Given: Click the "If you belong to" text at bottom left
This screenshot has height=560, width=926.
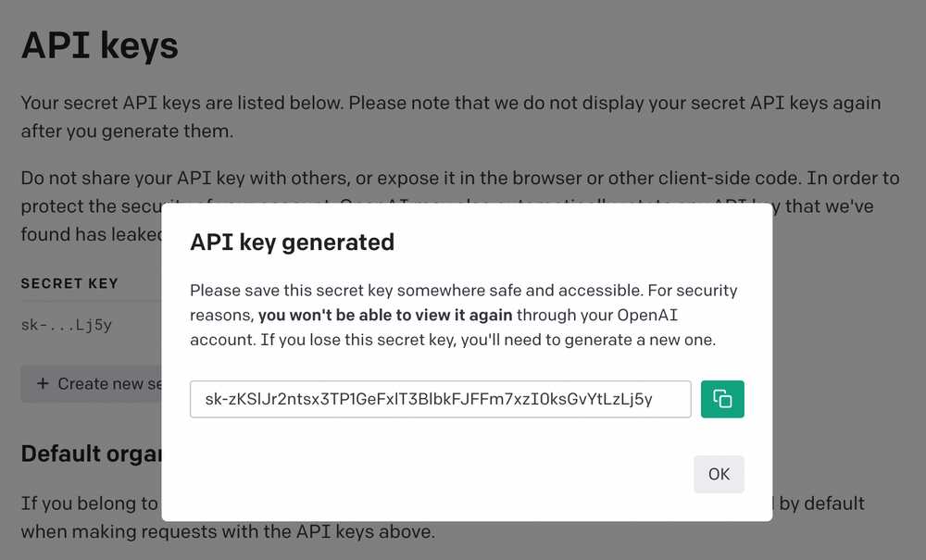Looking at the screenshot, I should click(89, 504).
